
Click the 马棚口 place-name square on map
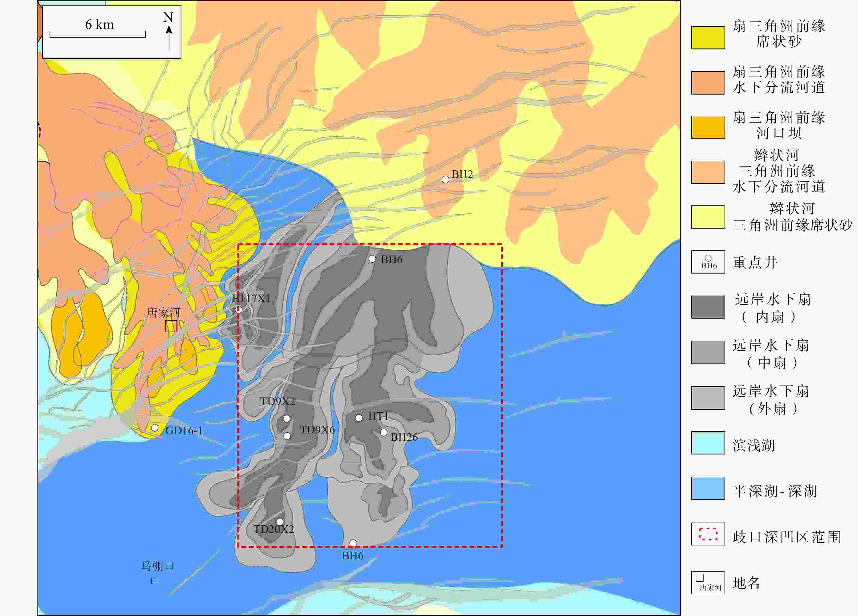(155, 581)
